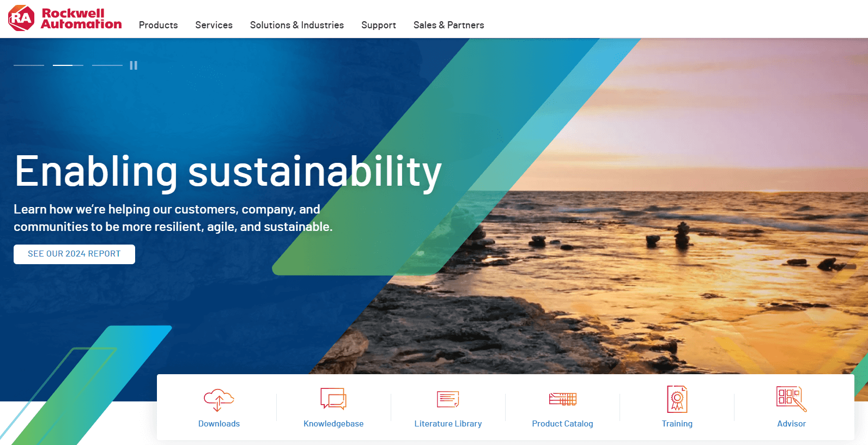Screen dimensions: 868x445
Task: Open the Downloads cloud icon
Action: tap(219, 400)
